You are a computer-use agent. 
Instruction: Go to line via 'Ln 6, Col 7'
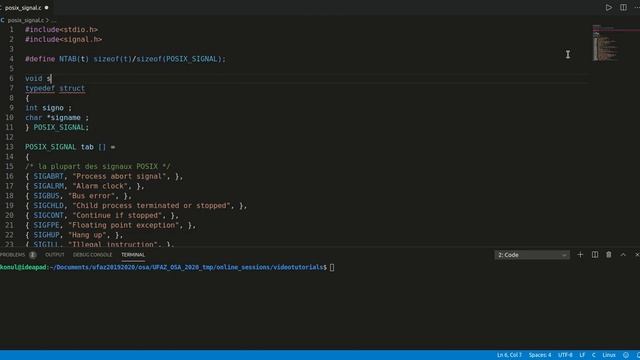point(509,355)
